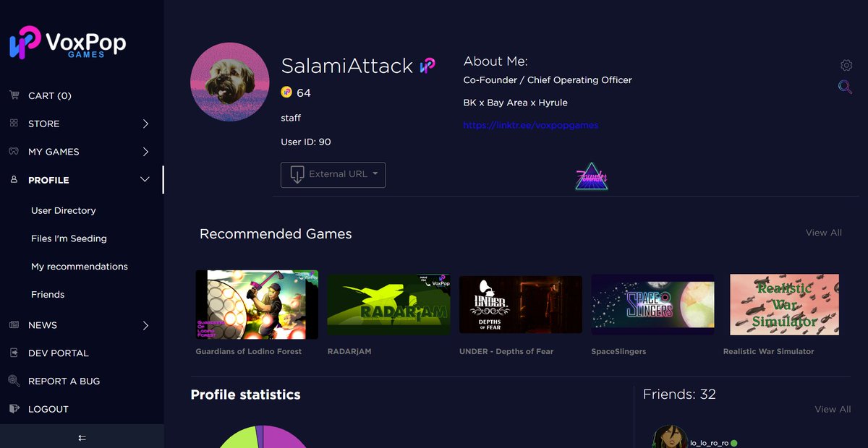
Task: Collapse the Profile section chevron
Action: click(x=144, y=179)
